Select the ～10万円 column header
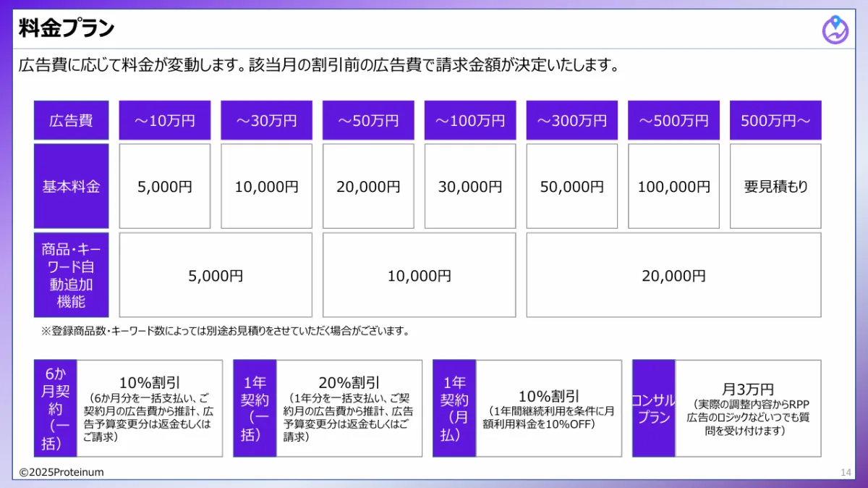 coord(165,120)
